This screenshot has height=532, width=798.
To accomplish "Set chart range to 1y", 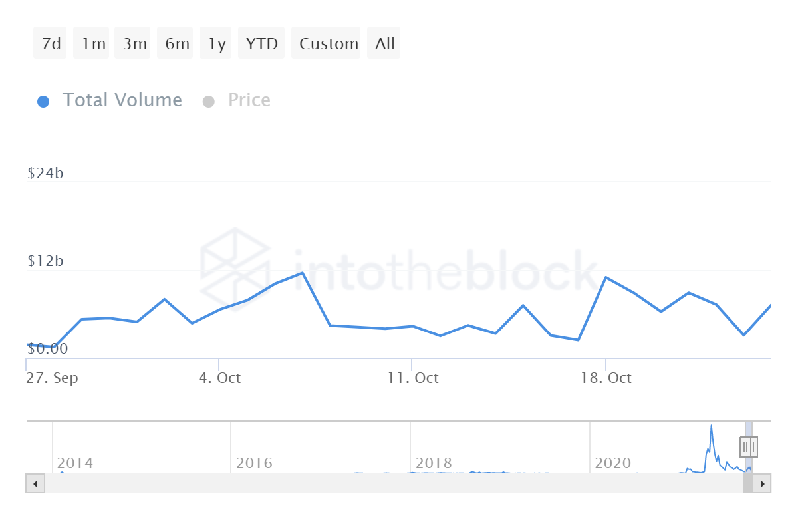I will pos(217,44).
